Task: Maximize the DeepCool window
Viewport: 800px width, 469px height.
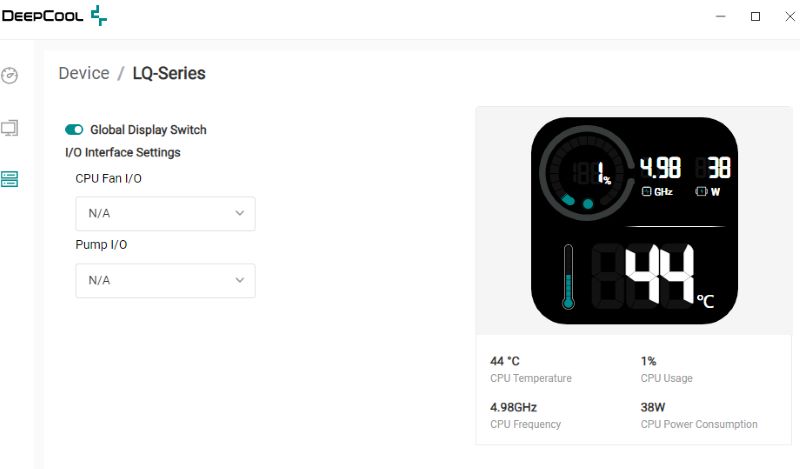Action: pyautogui.click(x=755, y=16)
